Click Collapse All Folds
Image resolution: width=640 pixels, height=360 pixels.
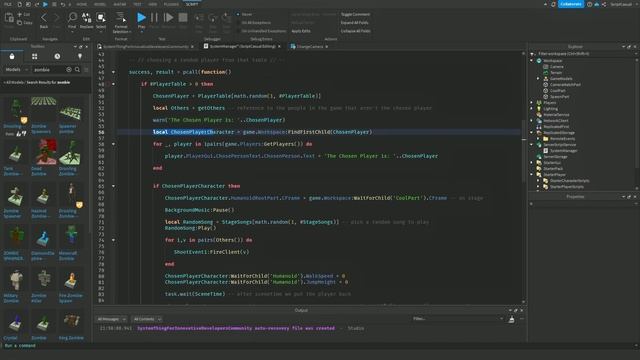click(356, 31)
